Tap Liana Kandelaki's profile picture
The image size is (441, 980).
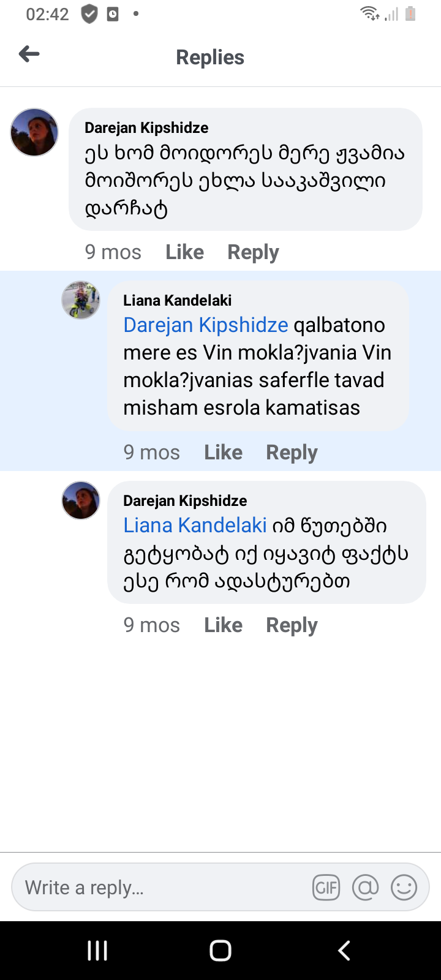pyautogui.click(x=81, y=300)
